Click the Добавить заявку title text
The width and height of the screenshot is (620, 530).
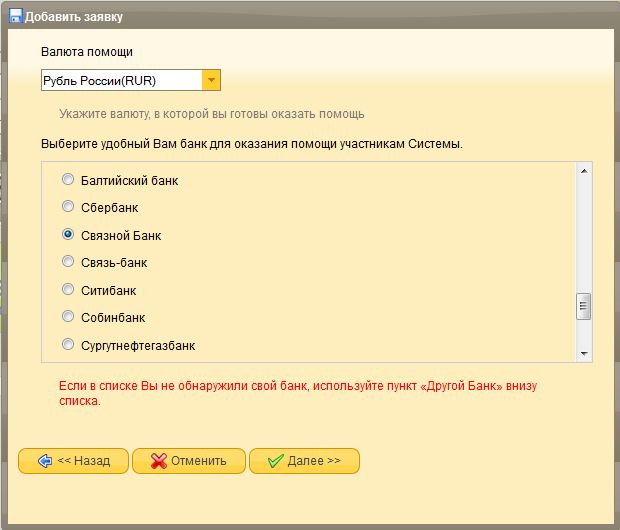(x=74, y=17)
